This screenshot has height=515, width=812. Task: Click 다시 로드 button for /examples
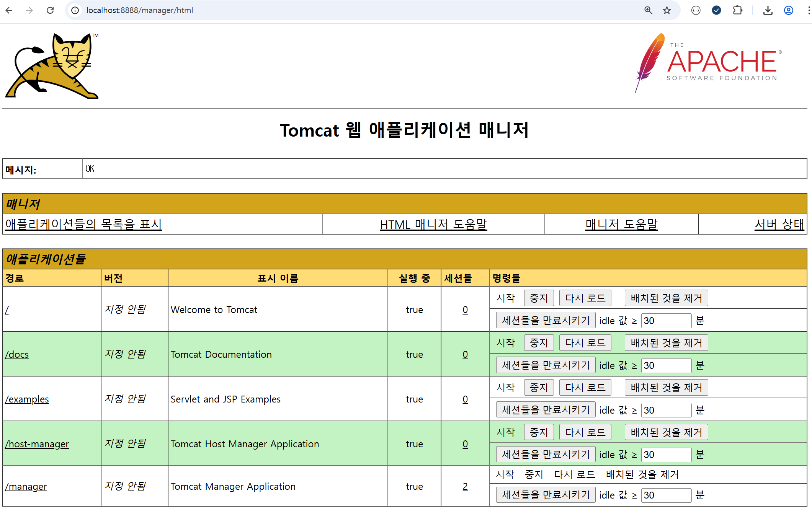pyautogui.click(x=585, y=388)
